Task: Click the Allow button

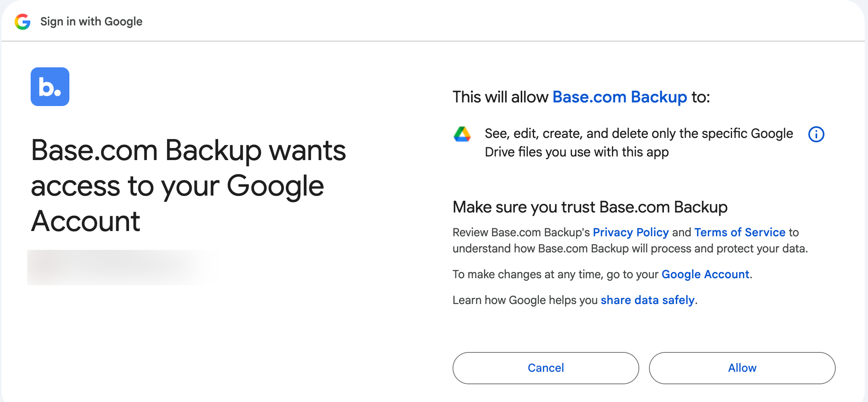Action: tap(742, 368)
